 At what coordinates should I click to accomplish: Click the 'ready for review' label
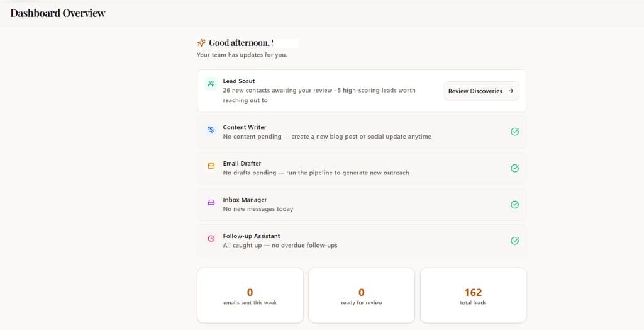pyautogui.click(x=362, y=303)
